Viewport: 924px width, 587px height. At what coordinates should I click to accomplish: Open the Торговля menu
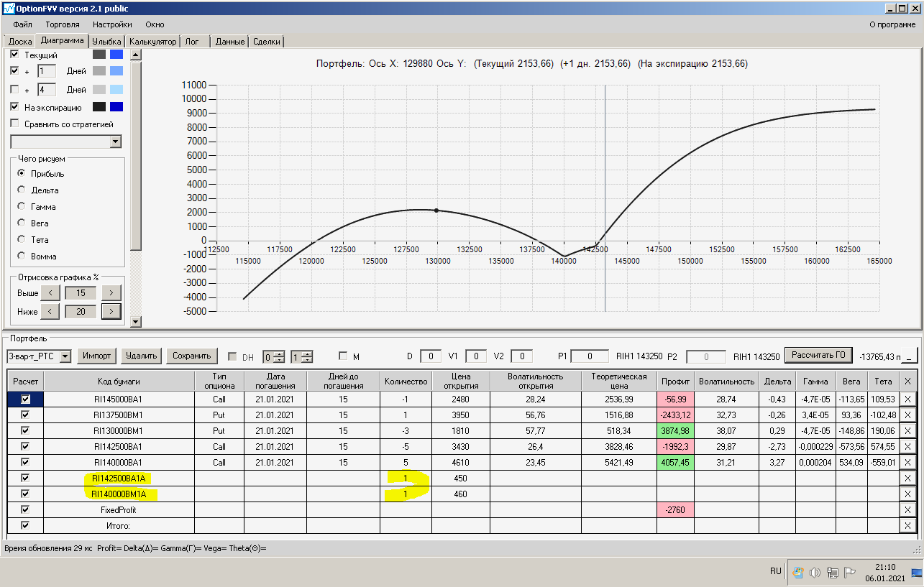pyautogui.click(x=63, y=24)
